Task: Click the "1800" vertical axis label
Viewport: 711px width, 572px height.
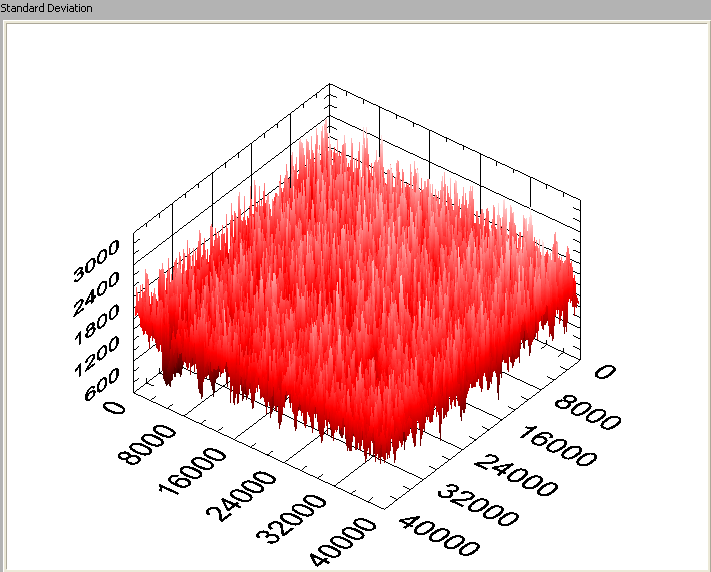Action: 97,325
